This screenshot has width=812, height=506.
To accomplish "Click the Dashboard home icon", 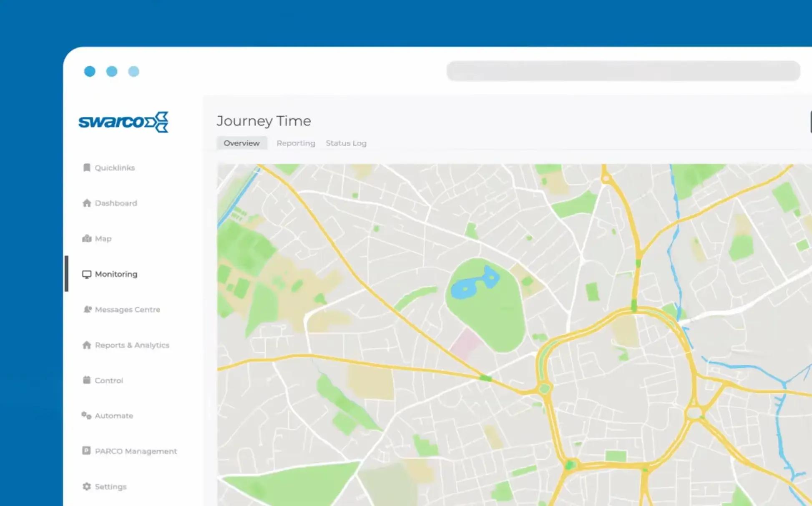I will [87, 203].
